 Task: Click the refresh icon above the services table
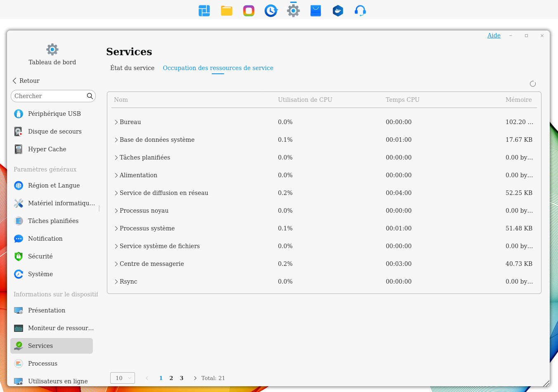click(532, 84)
